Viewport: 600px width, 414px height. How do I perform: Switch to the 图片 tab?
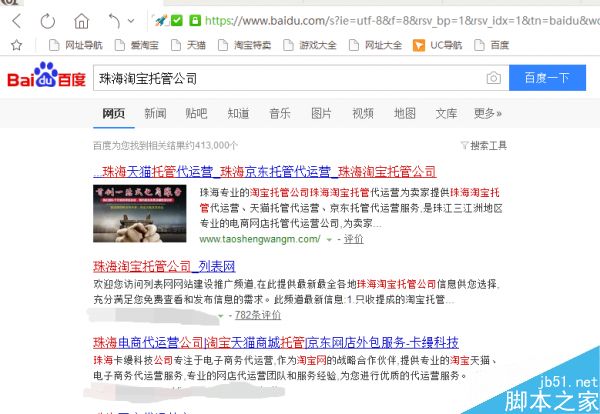(321, 113)
